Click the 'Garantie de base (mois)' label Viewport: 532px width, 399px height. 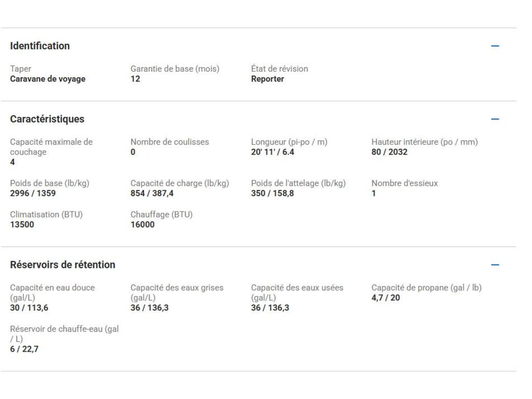coord(175,69)
